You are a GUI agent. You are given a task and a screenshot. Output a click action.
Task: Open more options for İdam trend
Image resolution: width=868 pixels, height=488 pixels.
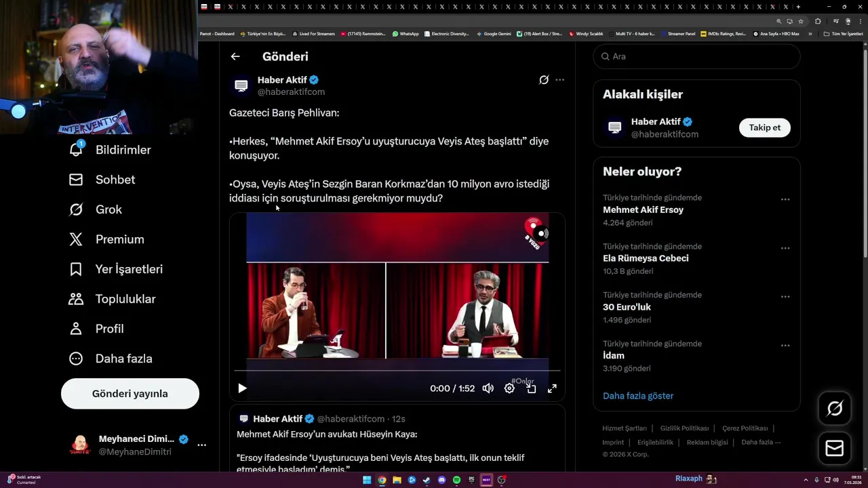785,345
